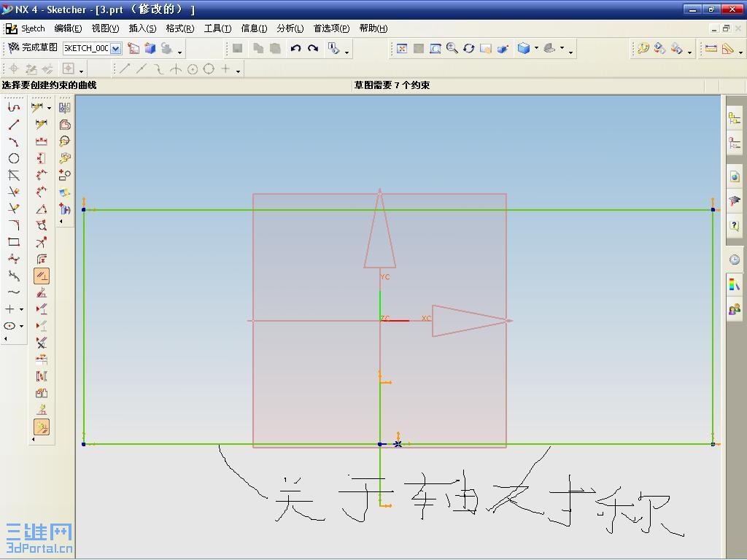
Task: Click the Auto Constrain icon
Action: coord(42,293)
